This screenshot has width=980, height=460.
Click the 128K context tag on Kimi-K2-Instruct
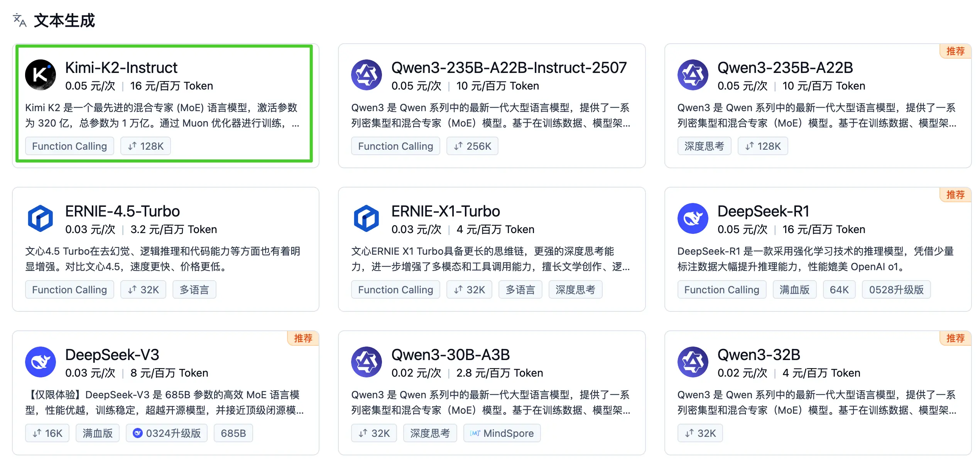[145, 146]
